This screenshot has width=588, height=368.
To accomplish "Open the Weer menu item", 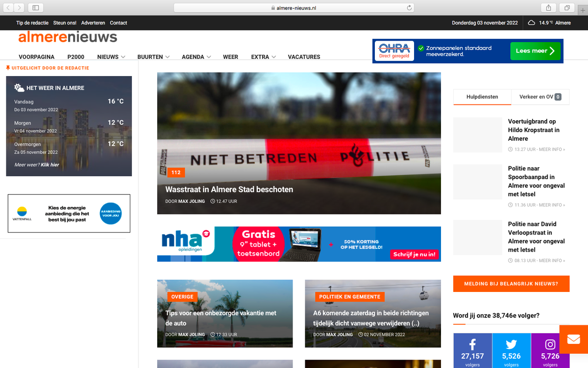I will click(x=230, y=57).
